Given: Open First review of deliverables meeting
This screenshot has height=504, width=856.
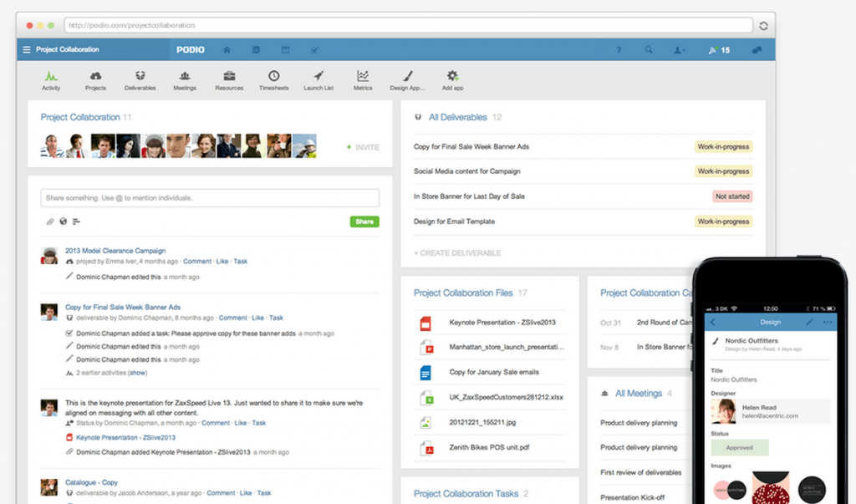Looking at the screenshot, I should tap(641, 473).
